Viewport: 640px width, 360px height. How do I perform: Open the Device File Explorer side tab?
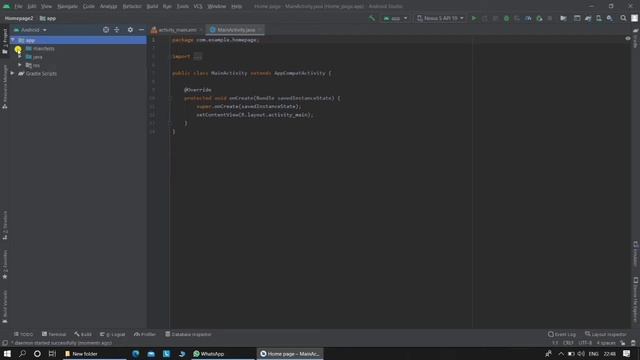[x=636, y=300]
